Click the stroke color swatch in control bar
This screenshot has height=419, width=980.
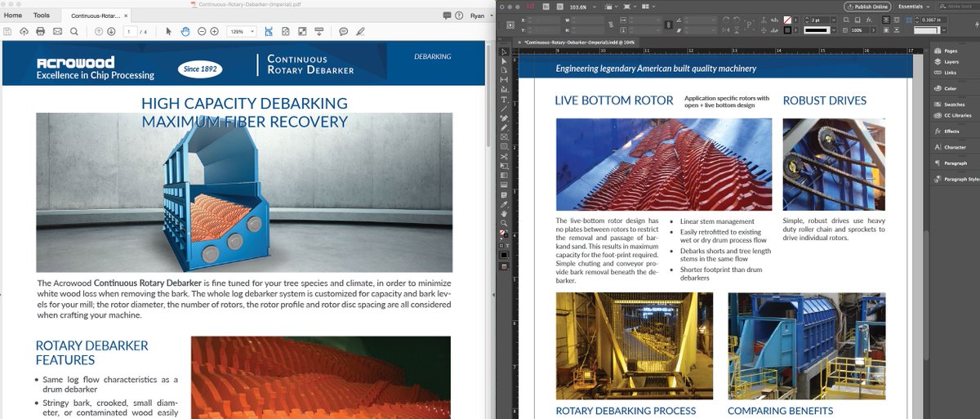coord(787,29)
